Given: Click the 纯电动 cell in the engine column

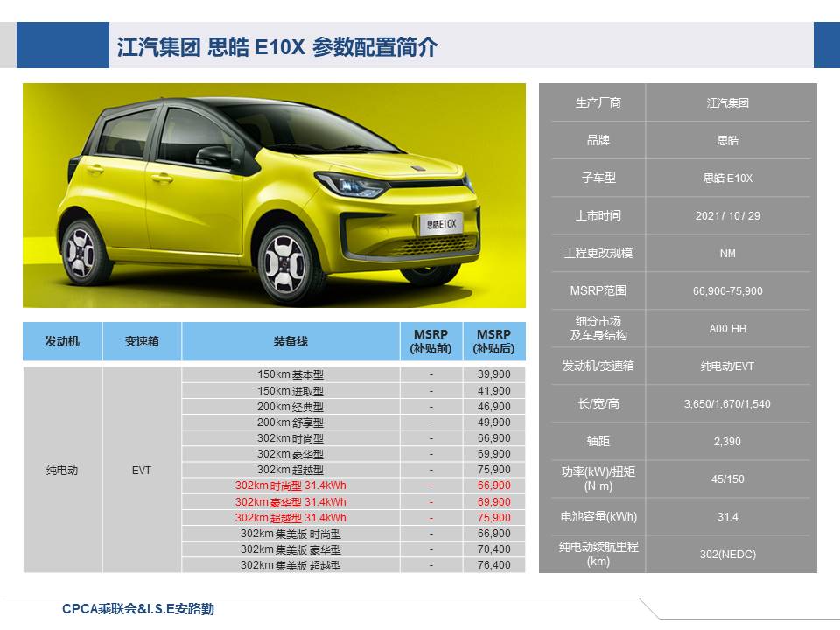Looking at the screenshot, I should click(x=62, y=471).
